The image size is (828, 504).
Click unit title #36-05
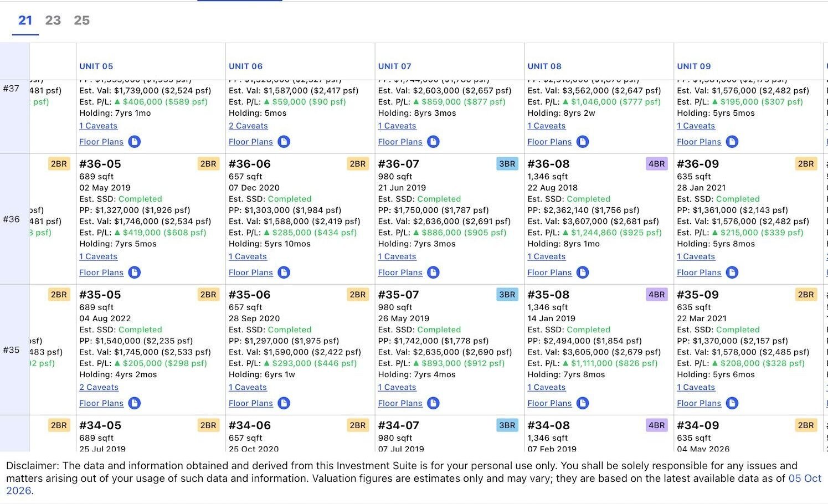click(100, 164)
